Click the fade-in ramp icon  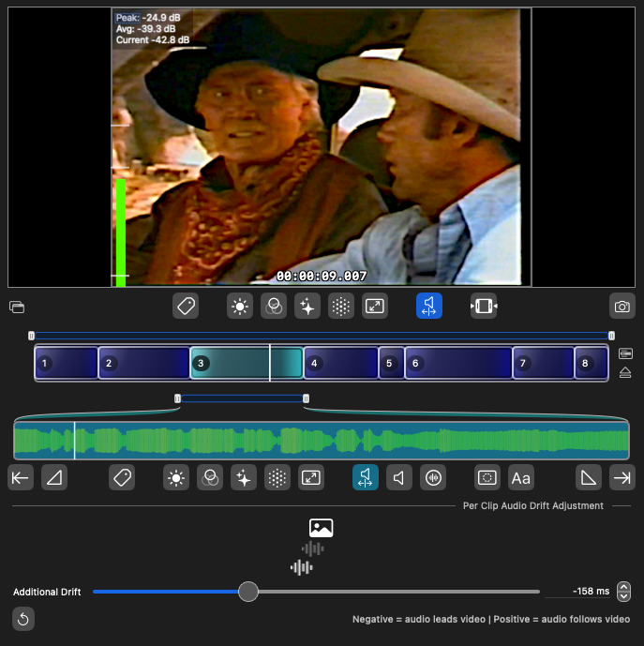54,477
